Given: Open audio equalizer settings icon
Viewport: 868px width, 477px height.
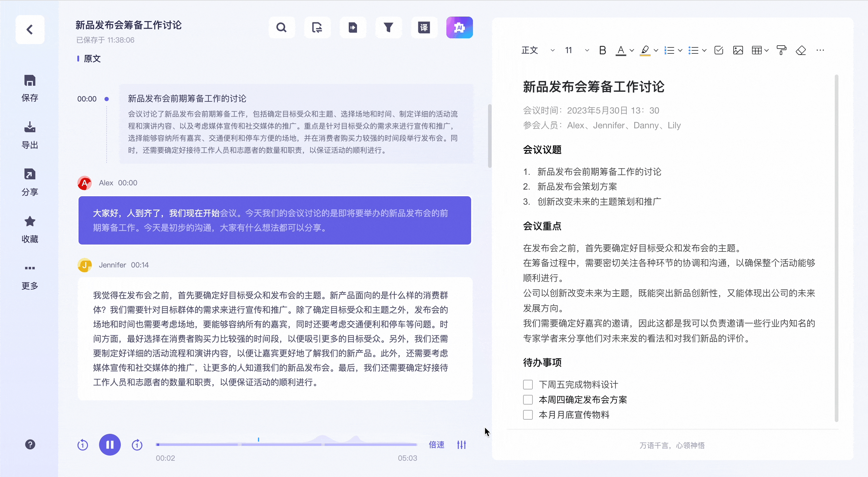Looking at the screenshot, I should pyautogui.click(x=461, y=445).
